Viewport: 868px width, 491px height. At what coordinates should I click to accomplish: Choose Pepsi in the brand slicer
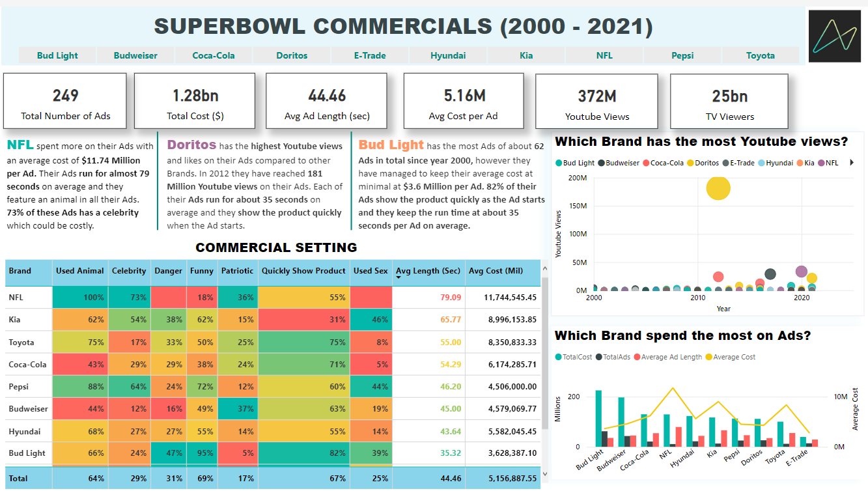tap(682, 55)
